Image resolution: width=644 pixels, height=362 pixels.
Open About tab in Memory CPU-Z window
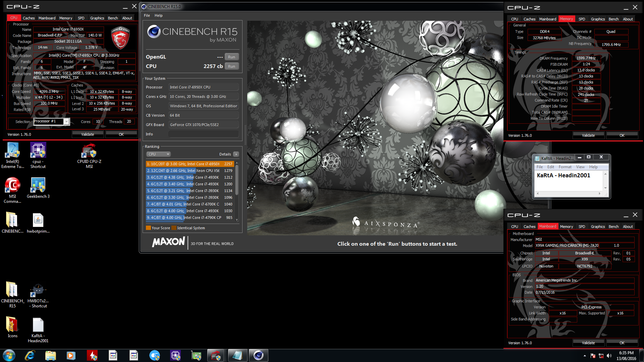(628, 19)
